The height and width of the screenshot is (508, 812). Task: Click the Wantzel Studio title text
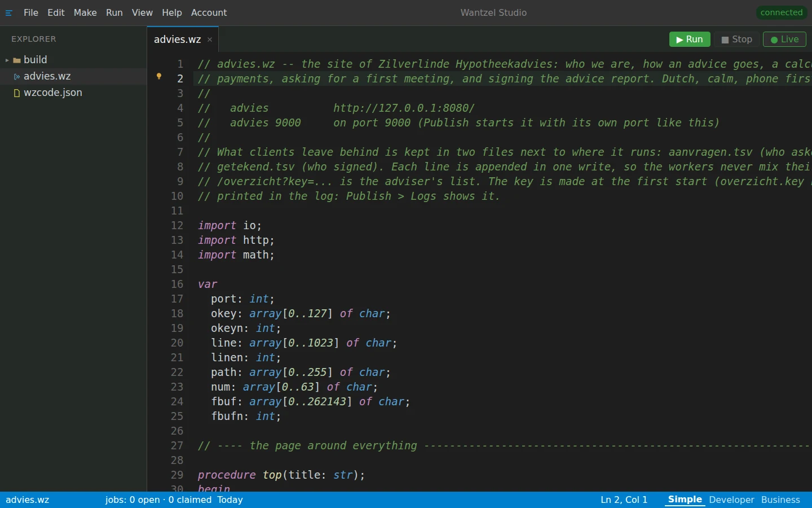click(x=493, y=12)
